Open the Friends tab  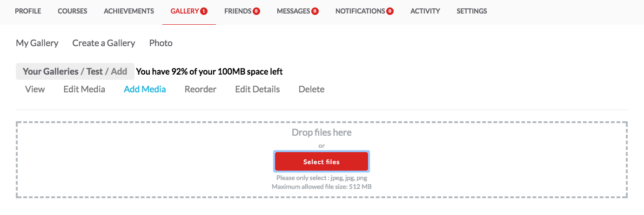(x=237, y=11)
